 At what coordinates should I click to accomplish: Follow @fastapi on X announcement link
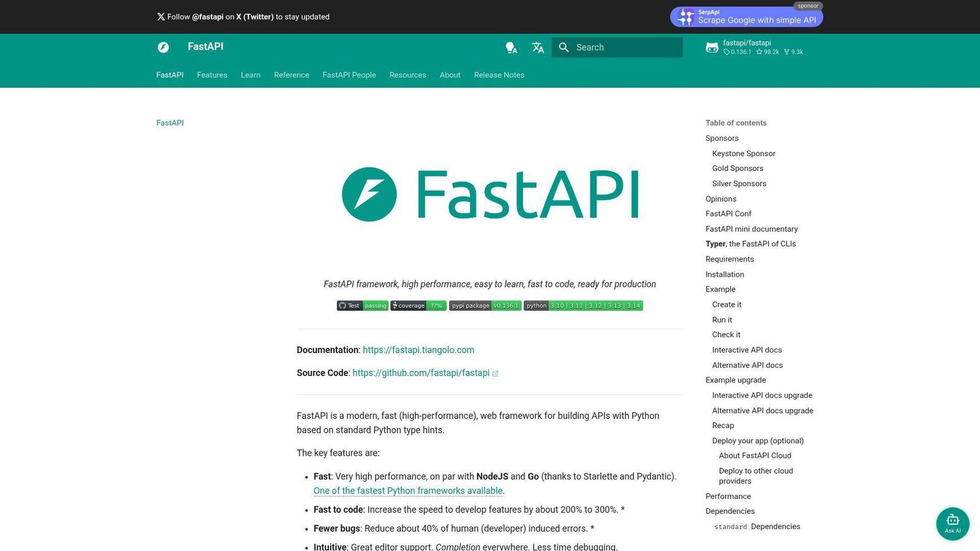click(x=243, y=17)
